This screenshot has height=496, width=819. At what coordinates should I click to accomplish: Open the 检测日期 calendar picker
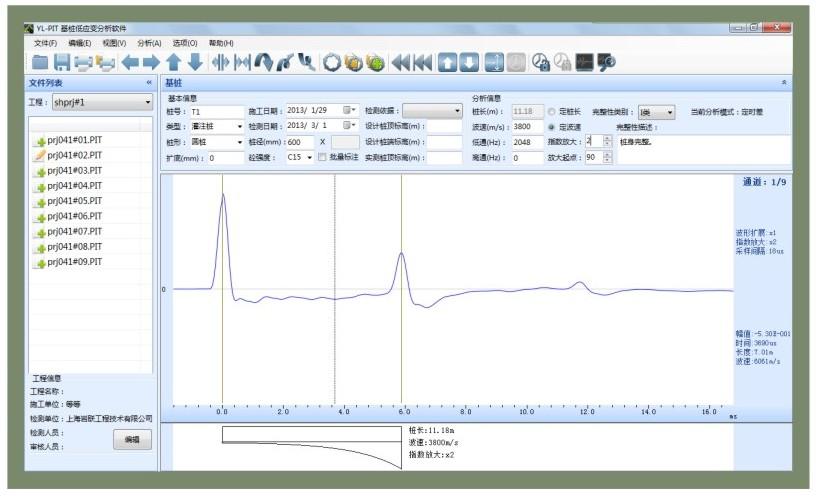349,125
